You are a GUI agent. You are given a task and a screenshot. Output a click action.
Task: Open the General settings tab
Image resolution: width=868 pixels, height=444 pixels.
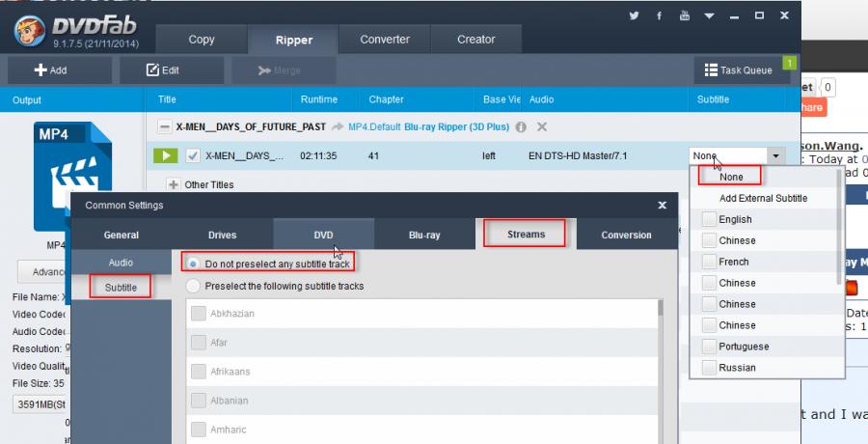point(122,235)
